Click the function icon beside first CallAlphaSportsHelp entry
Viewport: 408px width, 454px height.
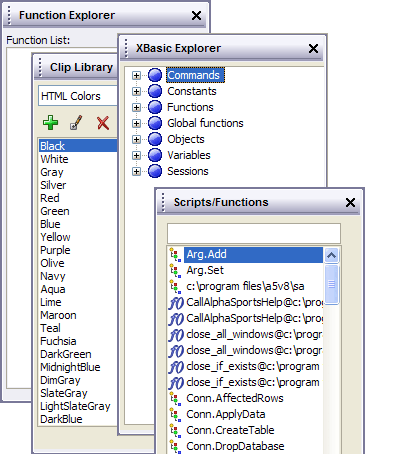[176, 303]
